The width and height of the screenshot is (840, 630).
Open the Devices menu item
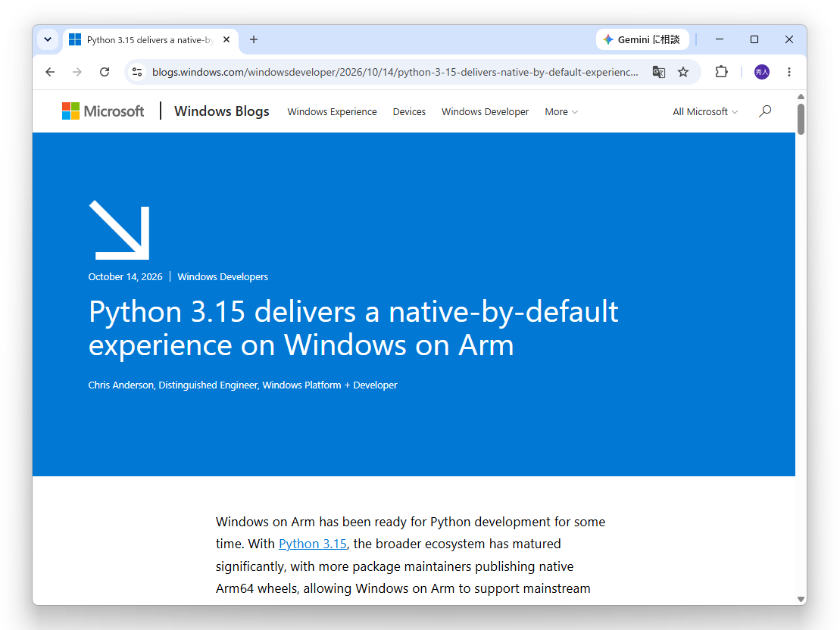coord(409,112)
